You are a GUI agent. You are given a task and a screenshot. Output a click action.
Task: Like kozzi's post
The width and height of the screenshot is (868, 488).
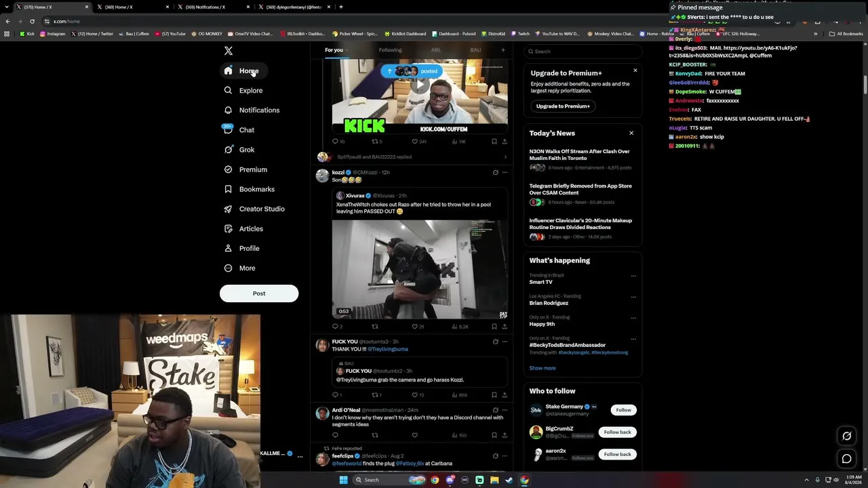point(415,327)
